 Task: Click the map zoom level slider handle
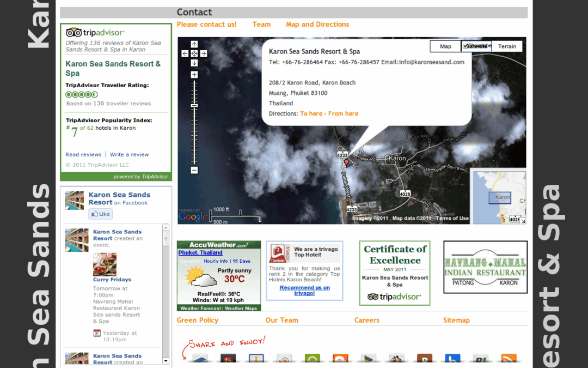[x=194, y=106]
